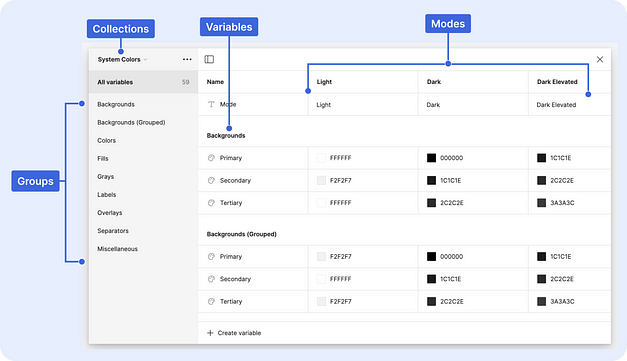The width and height of the screenshot is (627, 361).
Task: Click the Mode row Light value cell
Action: point(363,105)
